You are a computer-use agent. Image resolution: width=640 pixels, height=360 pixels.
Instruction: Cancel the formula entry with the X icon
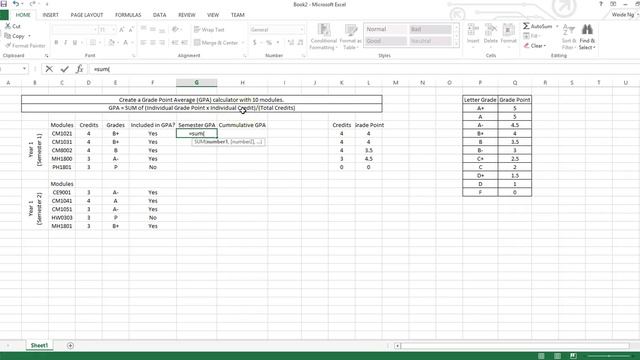pyautogui.click(x=49, y=69)
